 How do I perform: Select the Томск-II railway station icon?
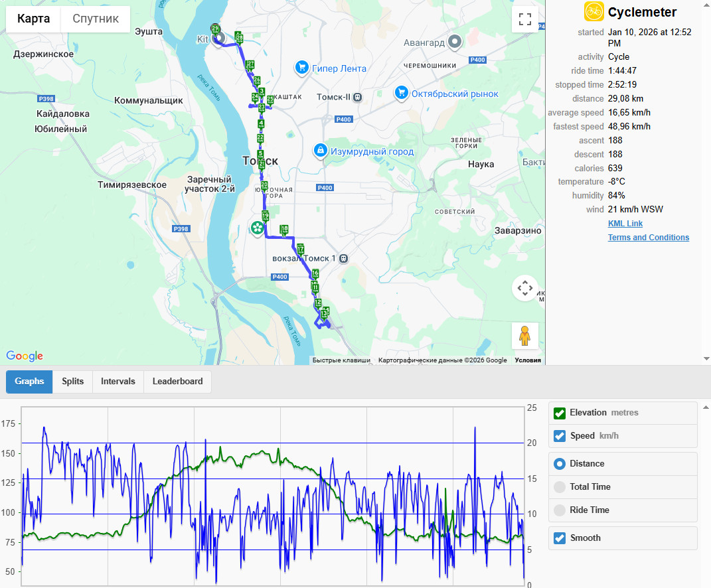click(357, 97)
